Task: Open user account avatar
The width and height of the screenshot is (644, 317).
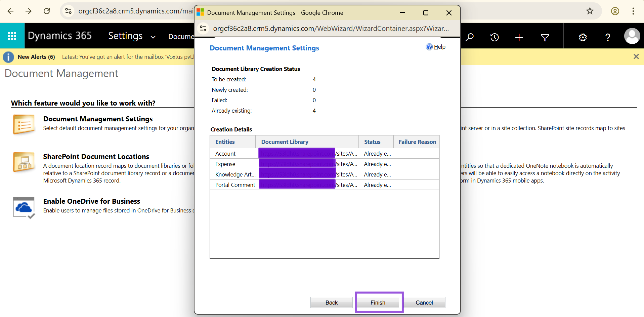Action: pyautogui.click(x=632, y=36)
